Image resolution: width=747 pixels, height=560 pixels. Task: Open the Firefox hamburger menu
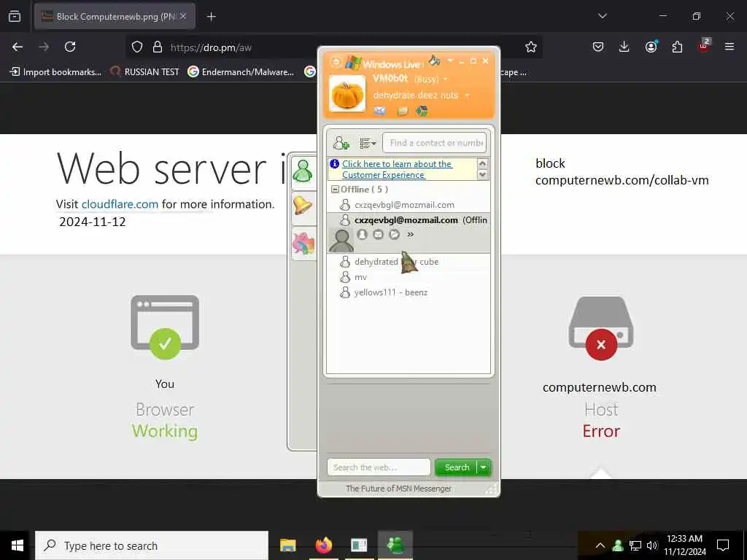tap(729, 47)
